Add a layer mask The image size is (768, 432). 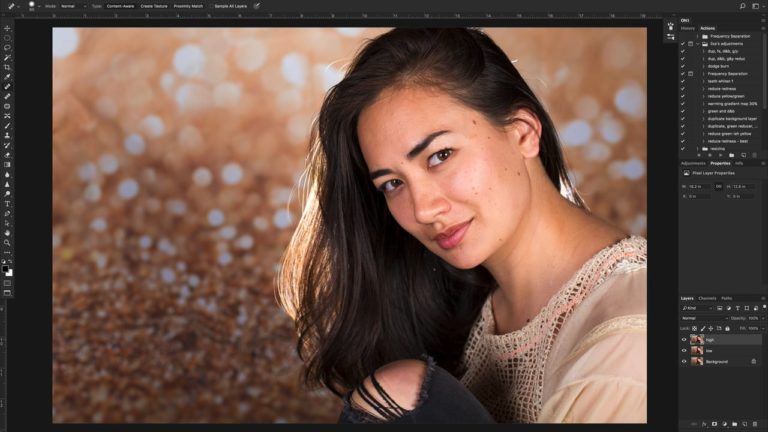click(714, 424)
